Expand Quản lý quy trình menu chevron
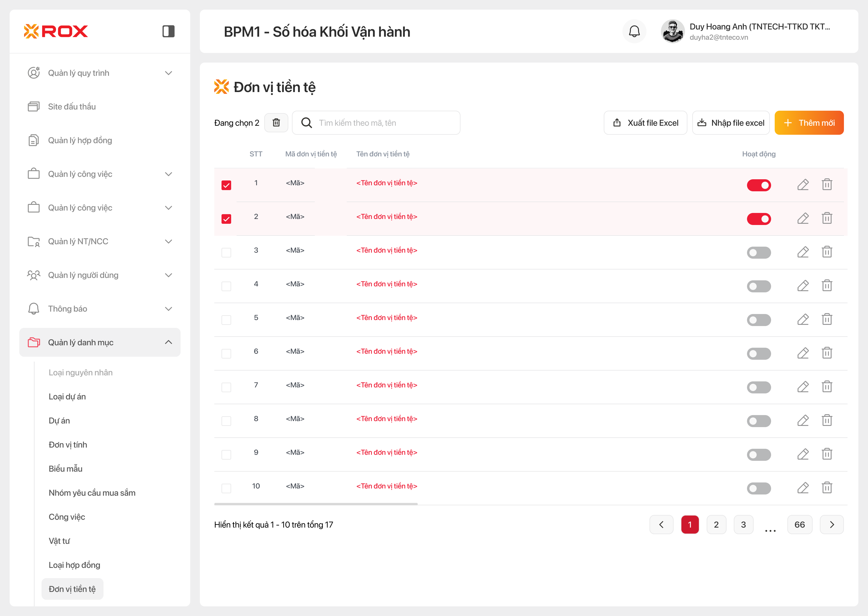 click(x=169, y=73)
